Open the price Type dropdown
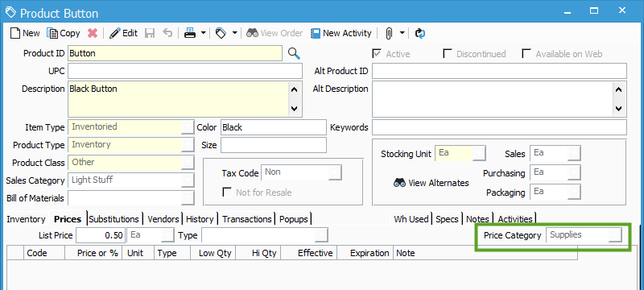 tap(321, 235)
